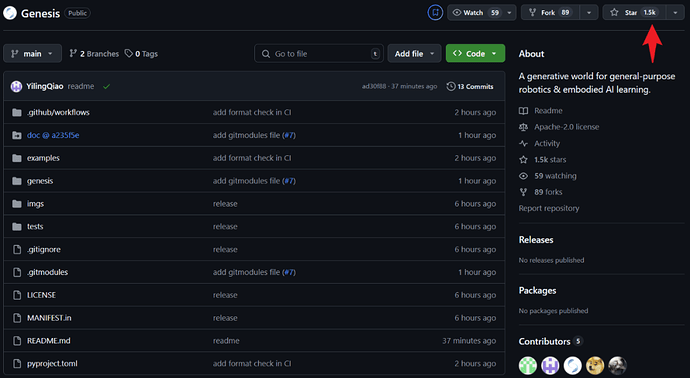
Task: Open the doc submodule folder icon
Action: tap(17, 135)
